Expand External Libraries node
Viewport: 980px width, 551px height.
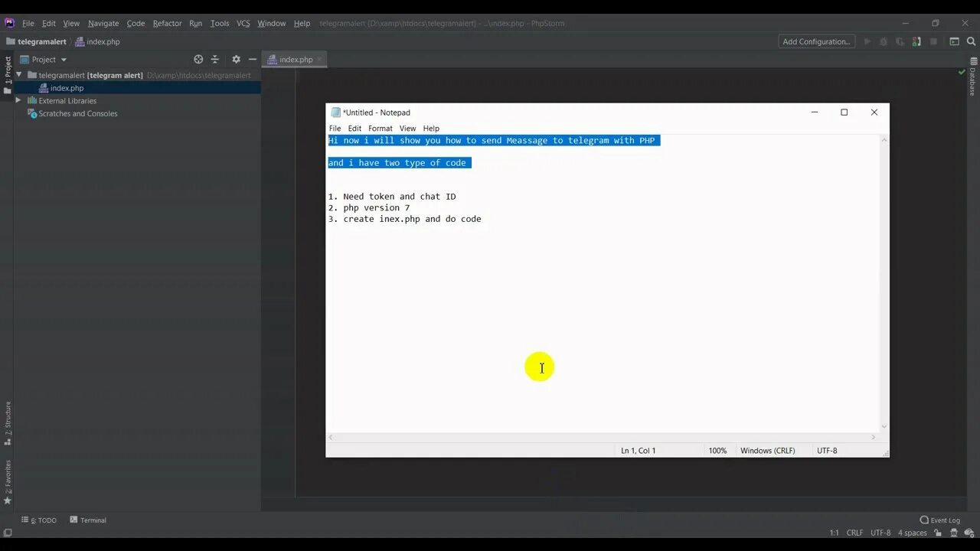coord(18,100)
